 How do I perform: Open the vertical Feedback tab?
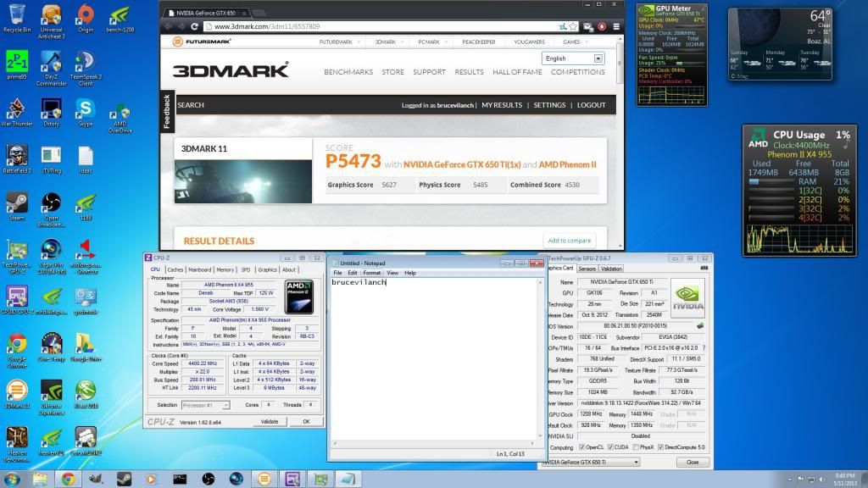click(x=167, y=112)
